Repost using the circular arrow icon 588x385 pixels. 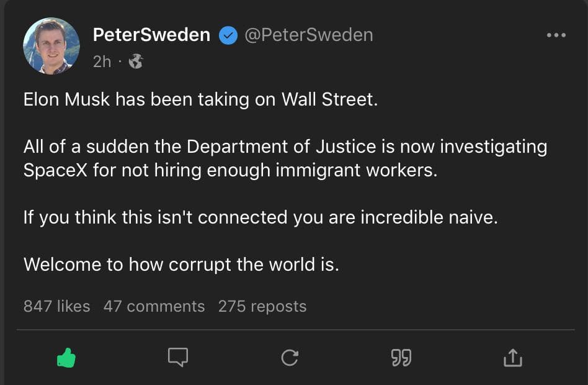click(290, 357)
